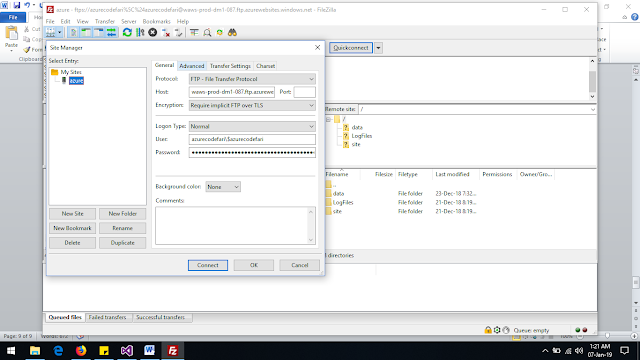Open the Windows Start menu
The image size is (640, 360).
click(11, 351)
